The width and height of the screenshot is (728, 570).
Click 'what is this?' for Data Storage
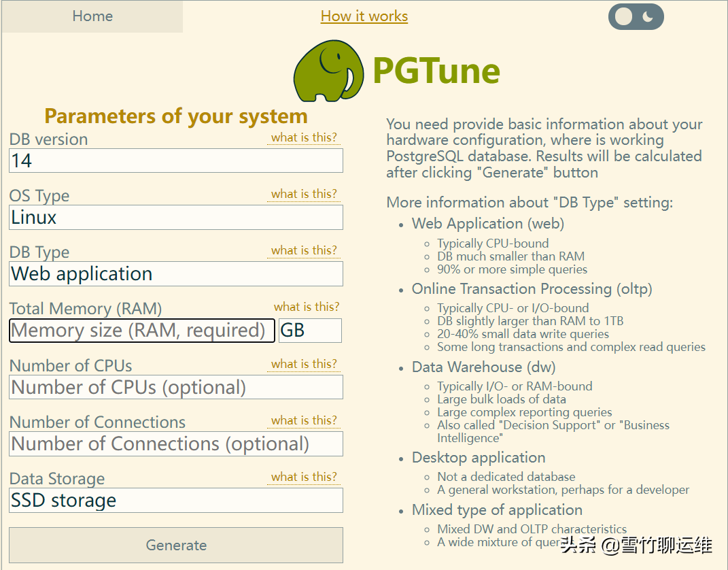[304, 477]
